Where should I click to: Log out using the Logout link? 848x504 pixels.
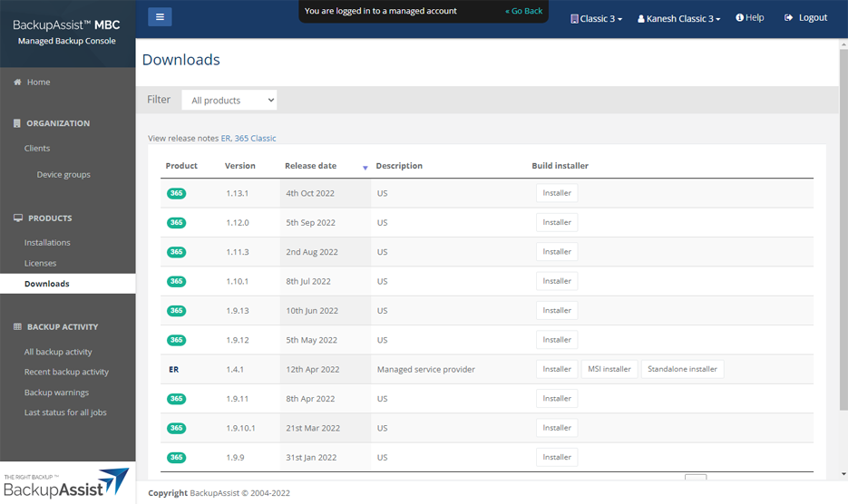point(805,18)
